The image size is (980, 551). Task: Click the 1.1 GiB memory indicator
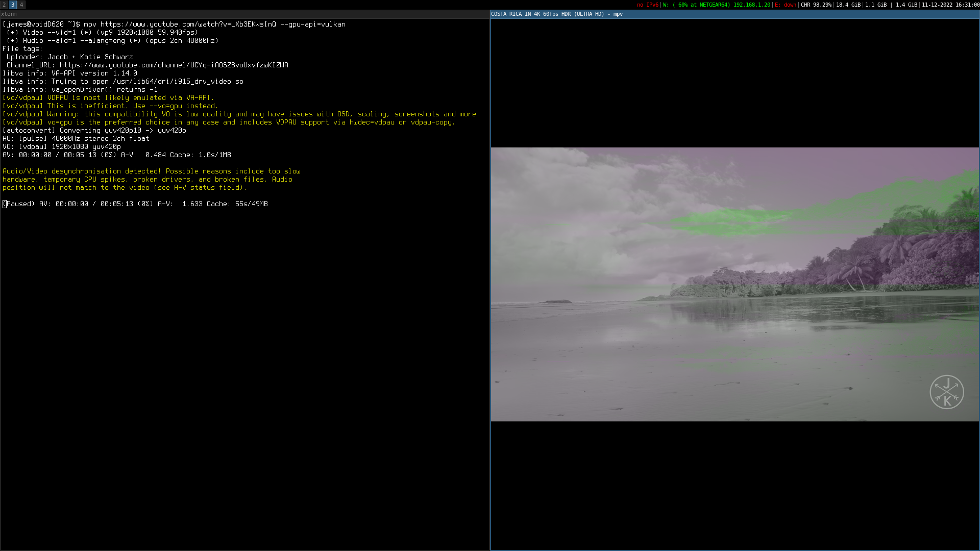pyautogui.click(x=876, y=5)
